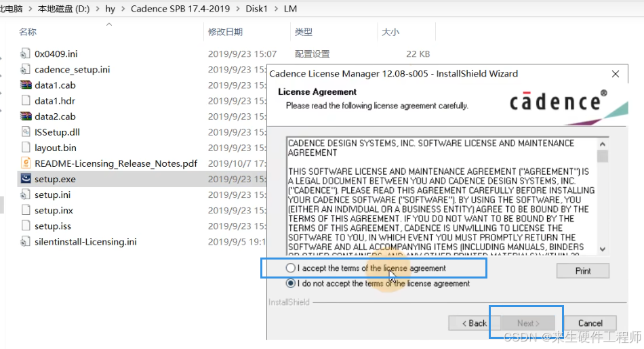This screenshot has width=644, height=349.
Task: Click the setup.iss file icon
Action: [x=26, y=226]
